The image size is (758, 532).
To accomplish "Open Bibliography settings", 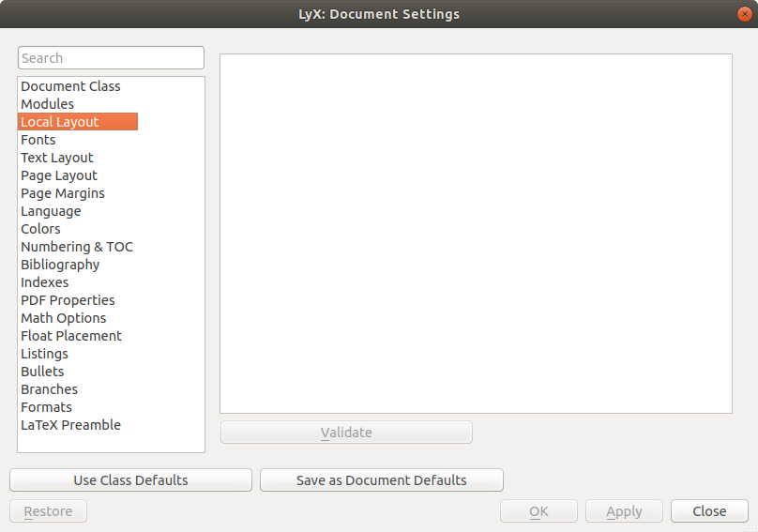I will (x=60, y=265).
